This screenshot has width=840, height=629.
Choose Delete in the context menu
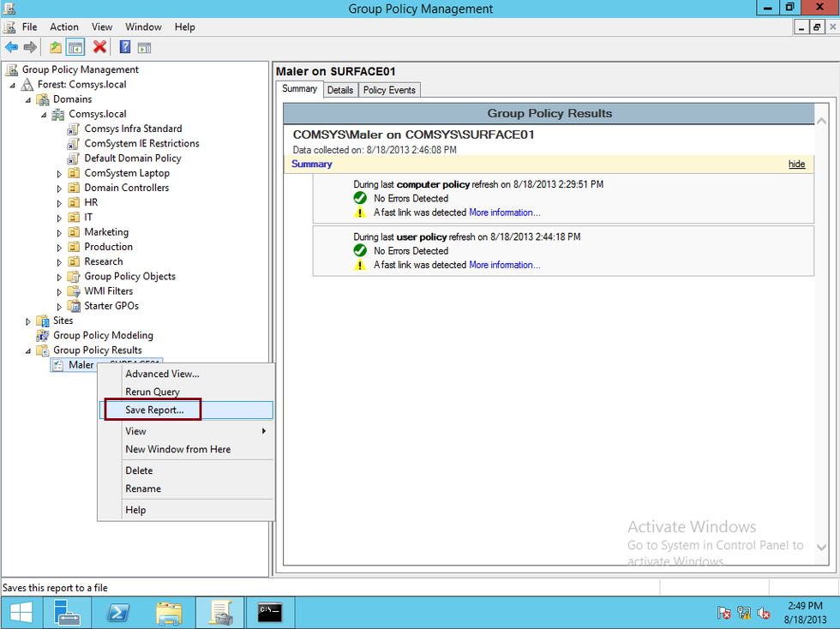click(186, 470)
